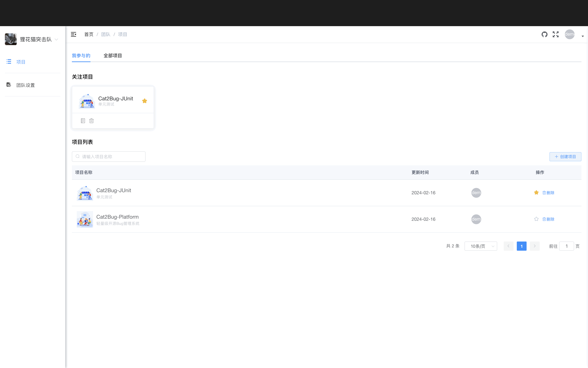Click the 更新时间 column header
The width and height of the screenshot is (588, 368).
click(x=420, y=173)
